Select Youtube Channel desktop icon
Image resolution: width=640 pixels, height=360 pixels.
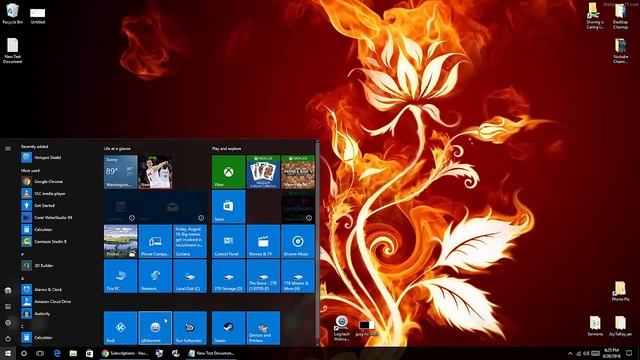tap(620, 51)
